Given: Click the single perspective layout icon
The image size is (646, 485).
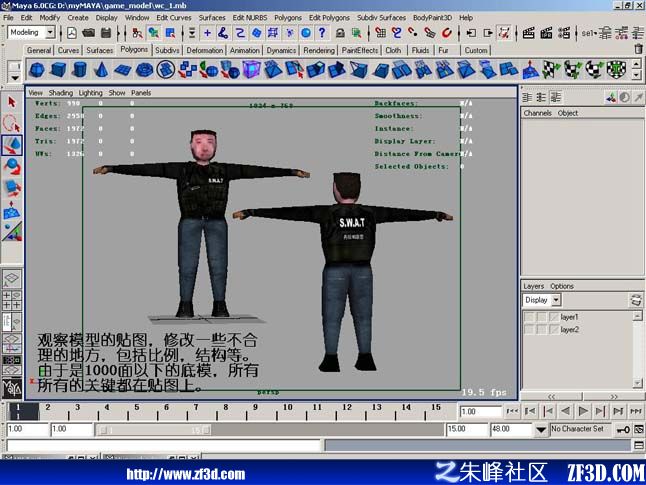Looking at the screenshot, I should click(12, 278).
